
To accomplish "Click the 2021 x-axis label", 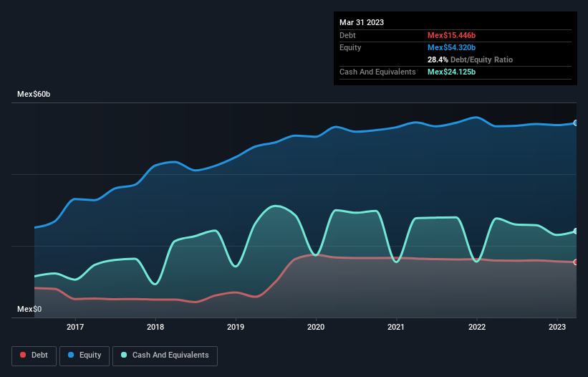I will click(x=396, y=327).
